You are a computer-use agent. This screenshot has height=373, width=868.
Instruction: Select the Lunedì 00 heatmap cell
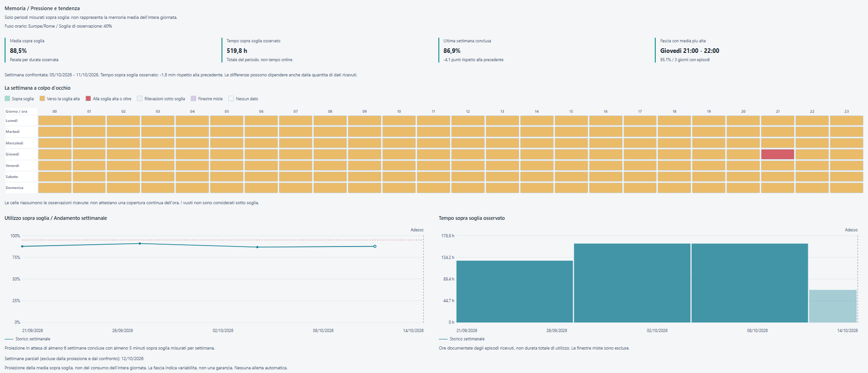pos(55,121)
